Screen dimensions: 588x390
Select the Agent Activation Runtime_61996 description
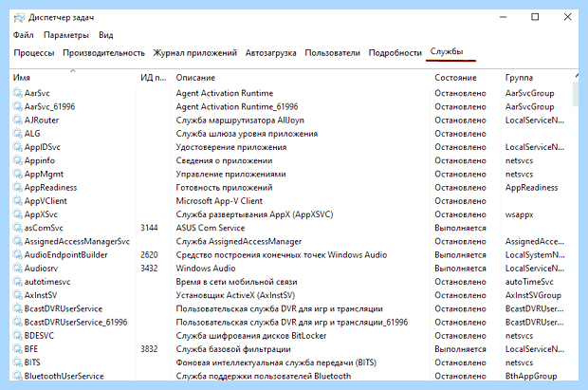pyautogui.click(x=237, y=106)
